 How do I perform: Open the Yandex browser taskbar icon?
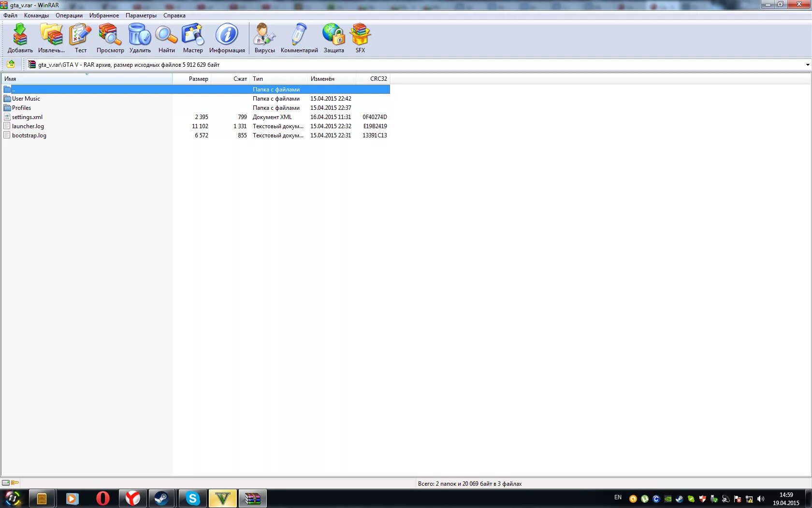click(x=132, y=498)
